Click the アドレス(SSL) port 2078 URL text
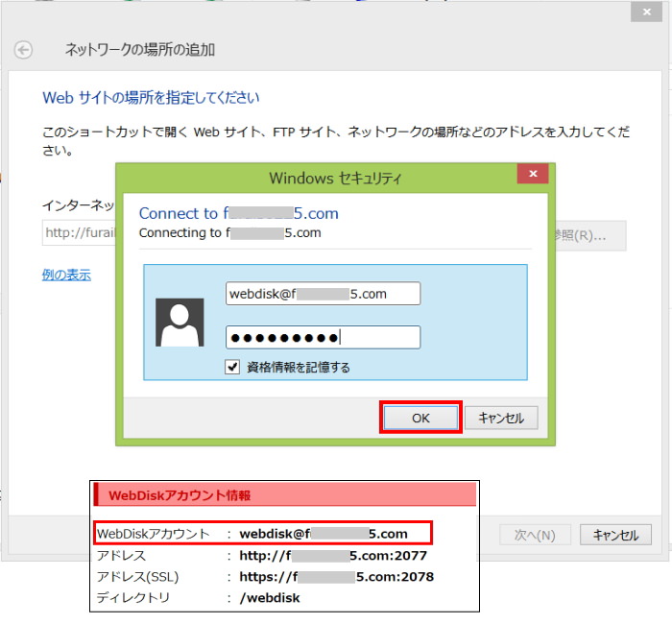Screen dimensions: 672x624 (336, 576)
